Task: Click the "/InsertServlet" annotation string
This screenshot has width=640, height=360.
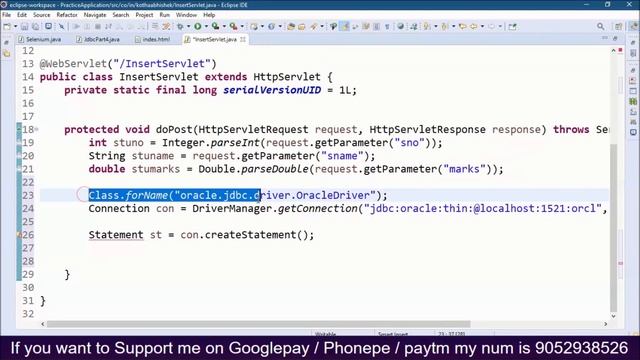Action: (x=162, y=64)
